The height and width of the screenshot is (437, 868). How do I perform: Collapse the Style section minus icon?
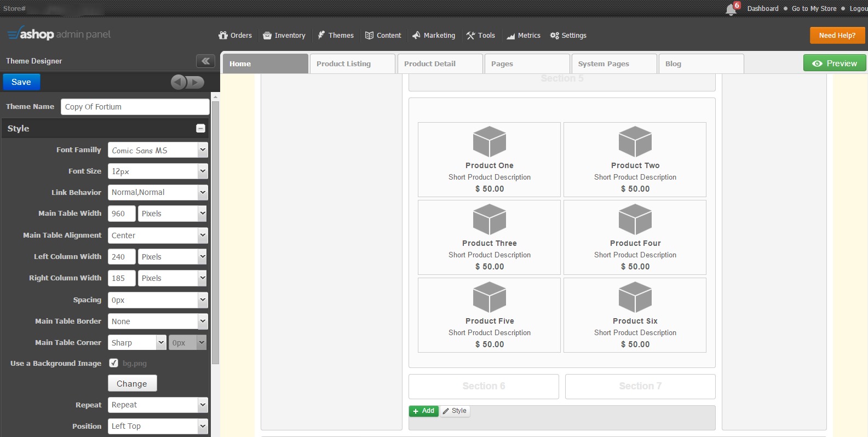tap(200, 128)
